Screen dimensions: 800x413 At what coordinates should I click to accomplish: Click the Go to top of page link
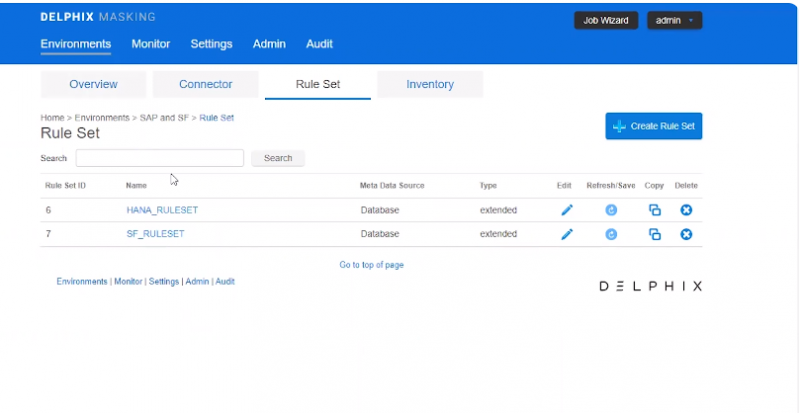(x=371, y=265)
